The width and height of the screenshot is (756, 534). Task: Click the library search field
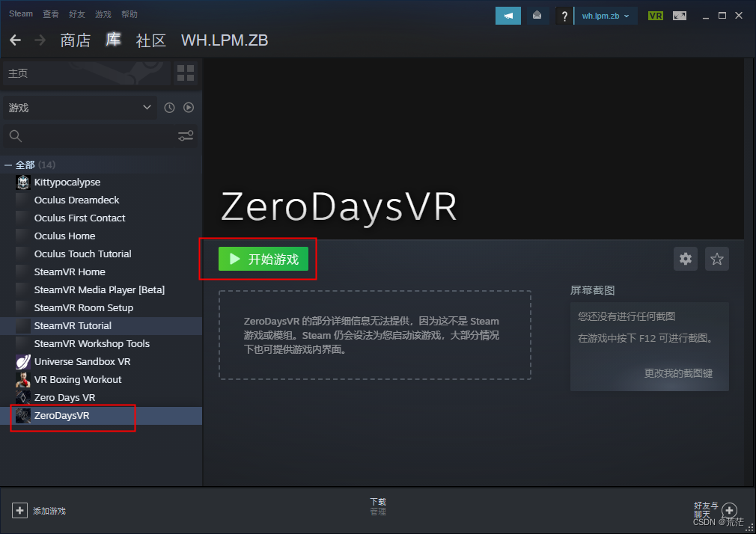tap(100, 136)
